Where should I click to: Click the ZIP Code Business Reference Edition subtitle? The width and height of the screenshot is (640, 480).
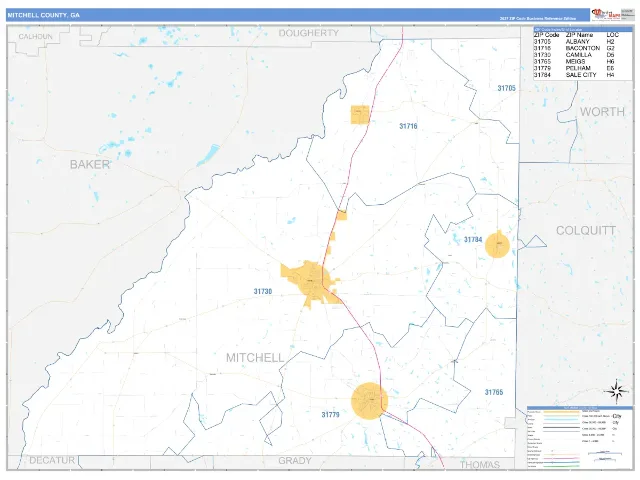point(538,19)
